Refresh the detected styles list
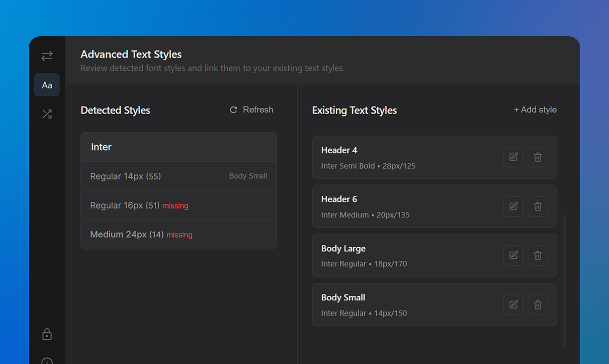 [251, 110]
